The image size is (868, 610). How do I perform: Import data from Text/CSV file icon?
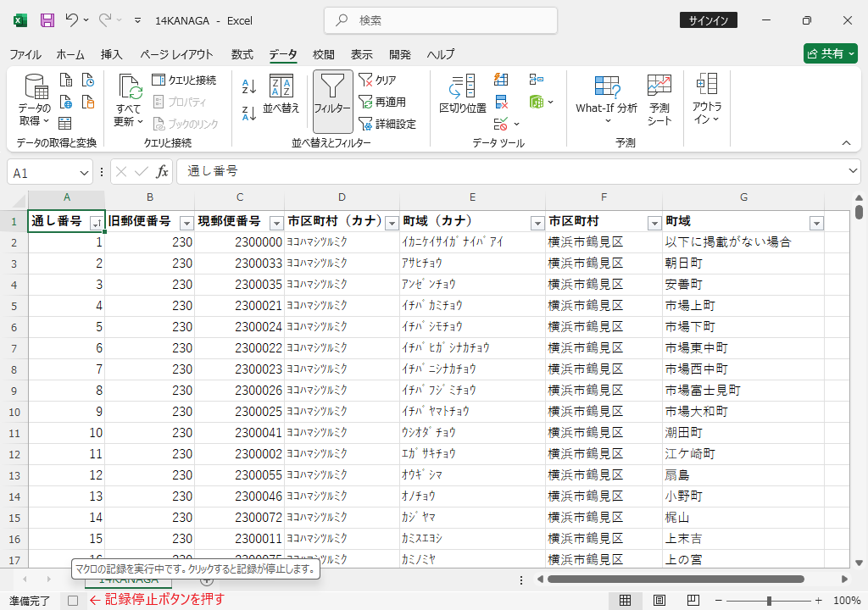click(x=66, y=80)
